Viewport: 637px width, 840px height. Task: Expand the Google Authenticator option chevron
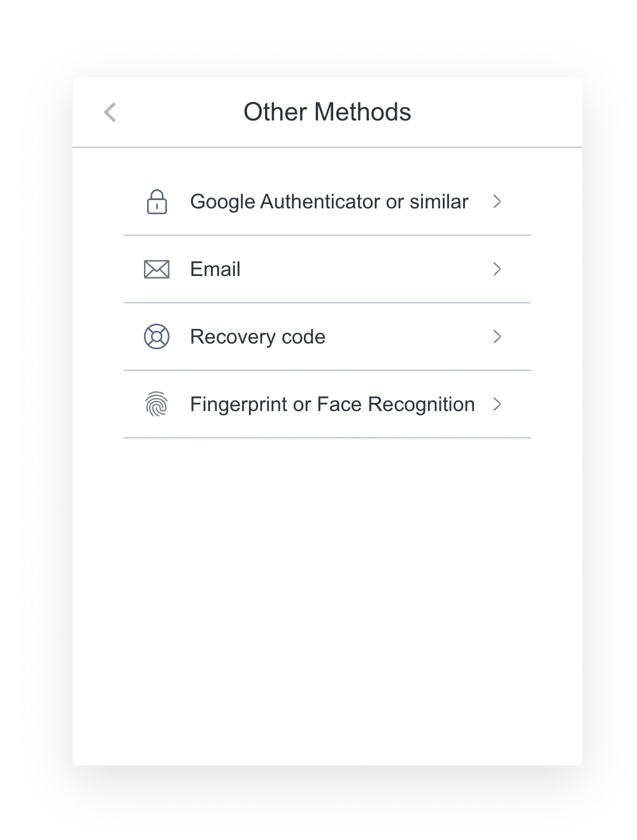coord(497,202)
